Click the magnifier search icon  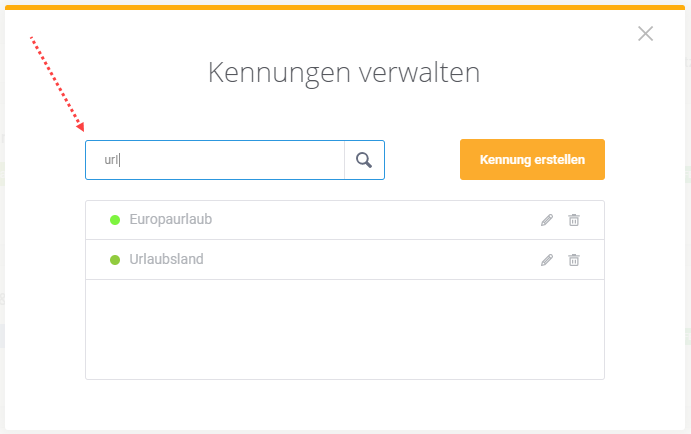pos(364,160)
